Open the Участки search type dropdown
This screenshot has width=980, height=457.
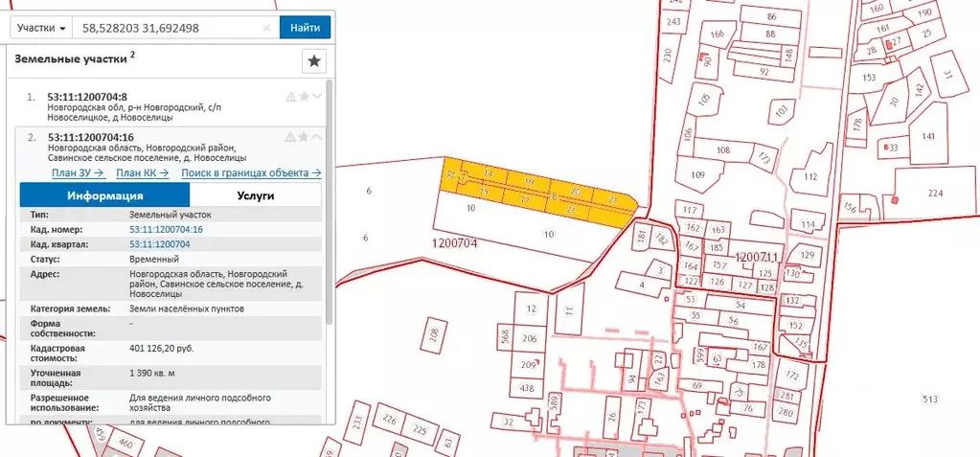pos(42,28)
